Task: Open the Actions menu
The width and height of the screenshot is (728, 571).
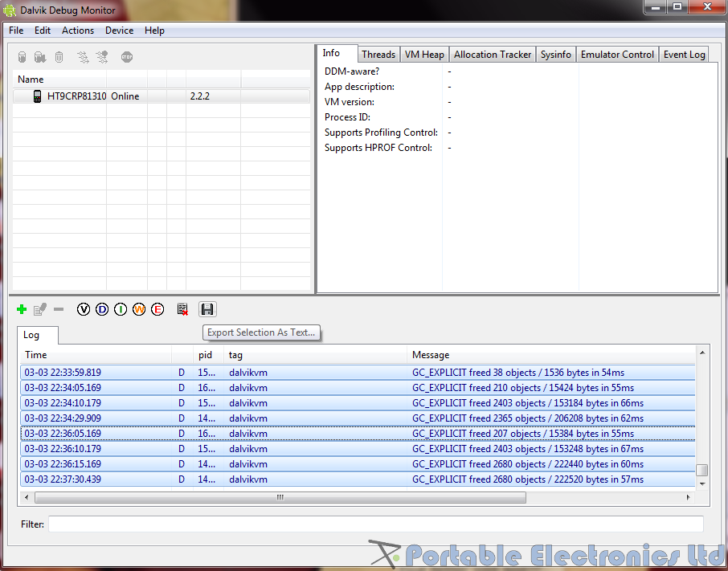Action: tap(78, 31)
